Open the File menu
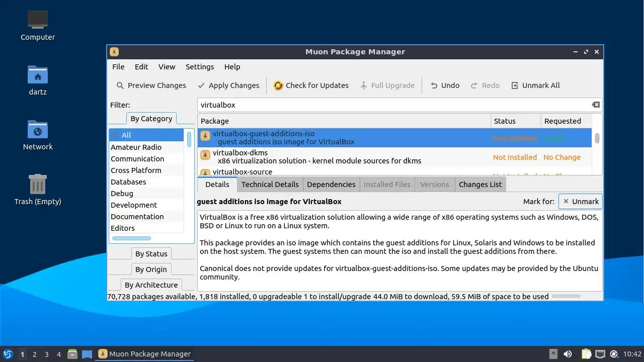644x362 pixels. point(118,67)
